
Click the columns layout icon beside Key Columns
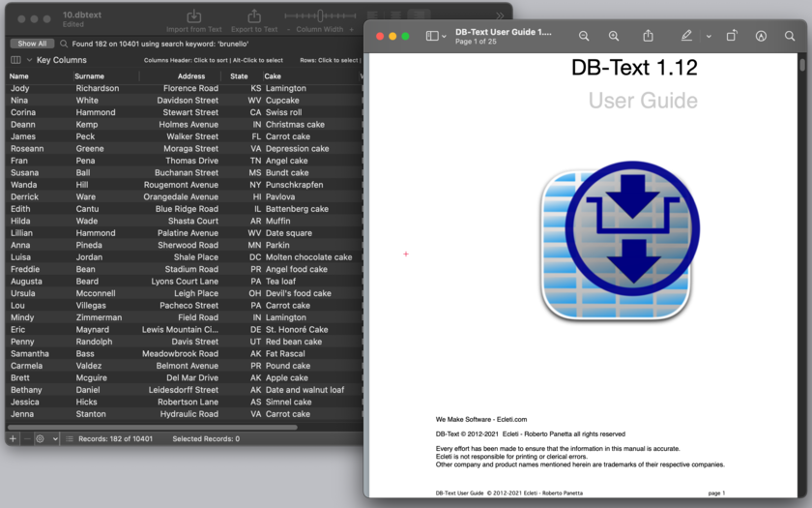click(x=16, y=60)
